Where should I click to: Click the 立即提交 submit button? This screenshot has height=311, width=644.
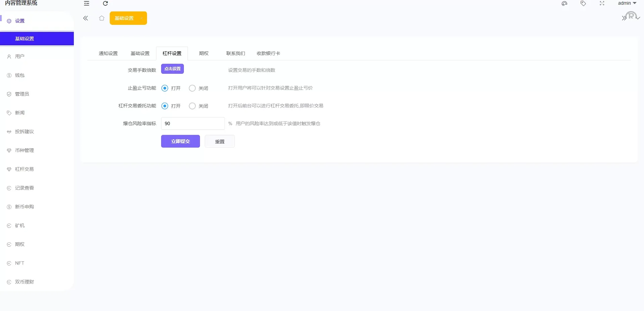click(x=180, y=141)
